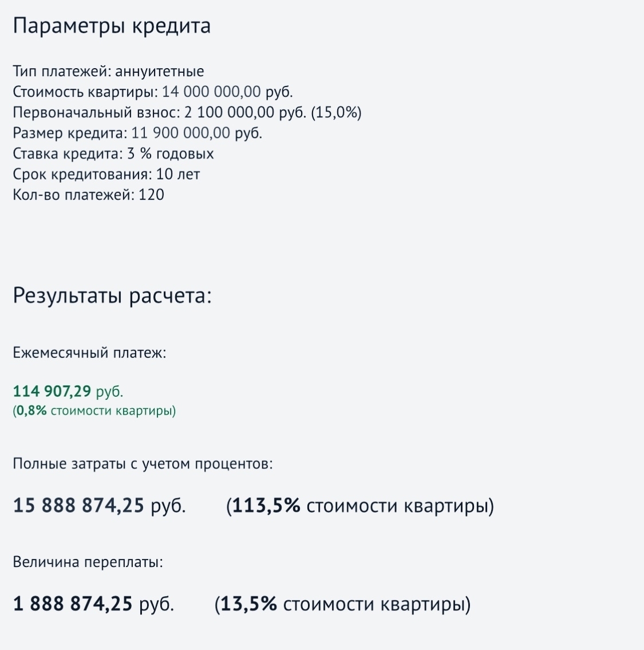Click 'Кол-во платежей: 120' line
Viewport: 644px width, 650px height.
click(x=88, y=195)
